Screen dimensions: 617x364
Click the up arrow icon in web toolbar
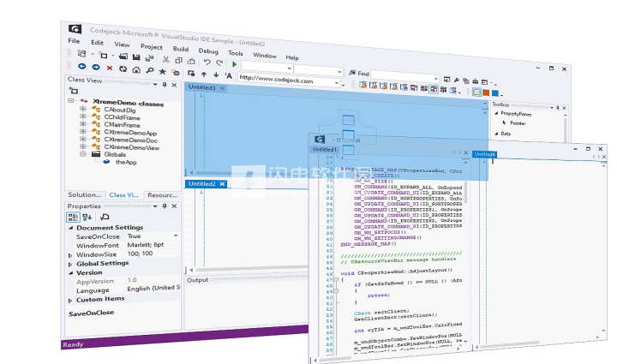point(204,74)
